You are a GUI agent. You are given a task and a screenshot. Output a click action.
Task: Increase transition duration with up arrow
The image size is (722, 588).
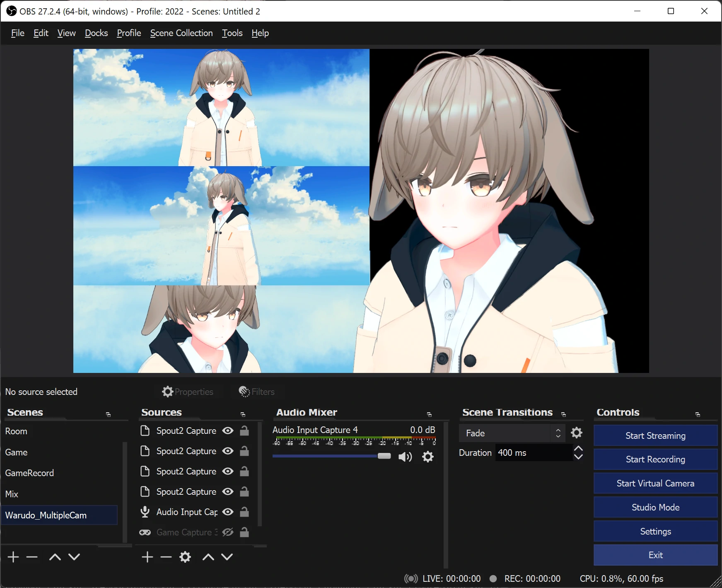coord(579,449)
